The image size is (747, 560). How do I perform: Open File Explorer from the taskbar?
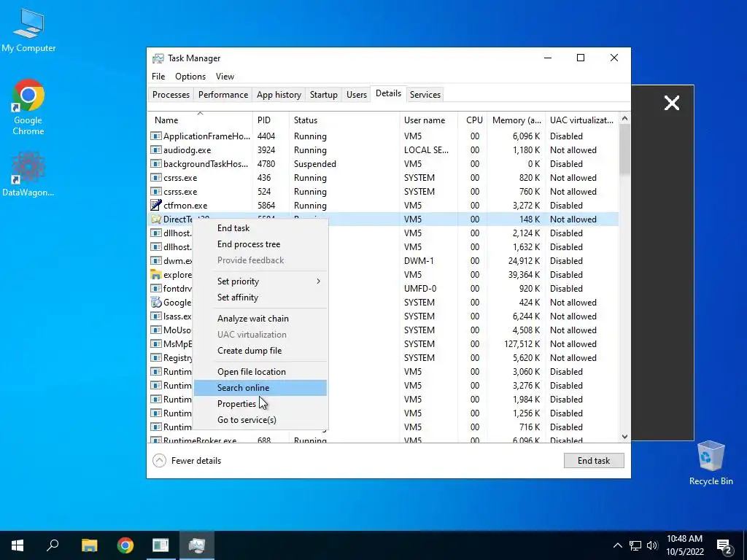click(90, 545)
